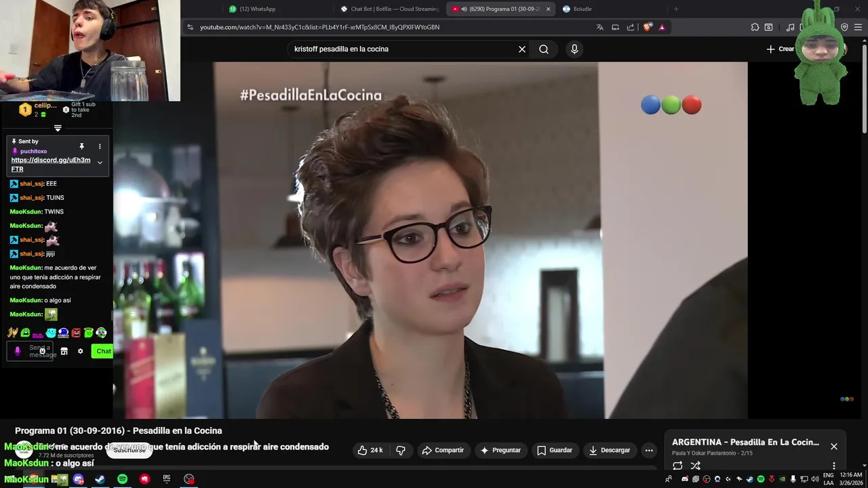The width and height of the screenshot is (868, 488).
Task: Open the playlist three-dot options menu
Action: pyautogui.click(x=834, y=466)
